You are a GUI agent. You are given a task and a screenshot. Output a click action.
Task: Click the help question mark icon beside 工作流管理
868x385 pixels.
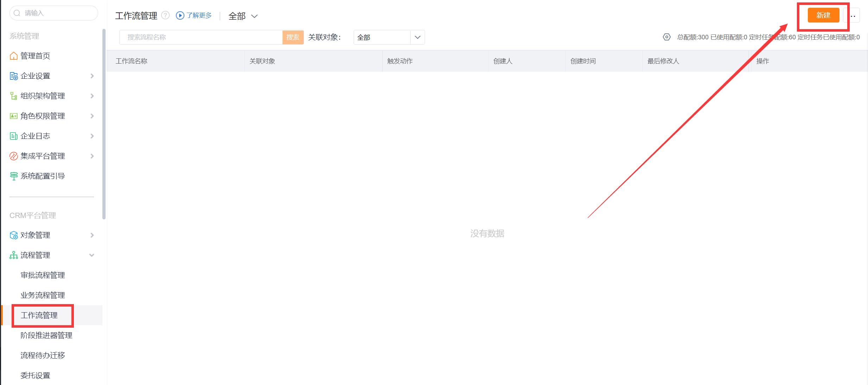click(x=165, y=15)
